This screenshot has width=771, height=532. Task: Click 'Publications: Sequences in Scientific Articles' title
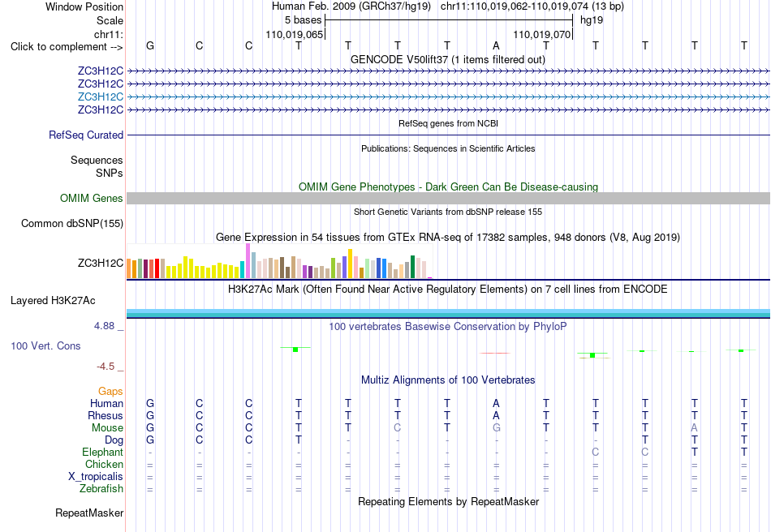pyautogui.click(x=448, y=148)
